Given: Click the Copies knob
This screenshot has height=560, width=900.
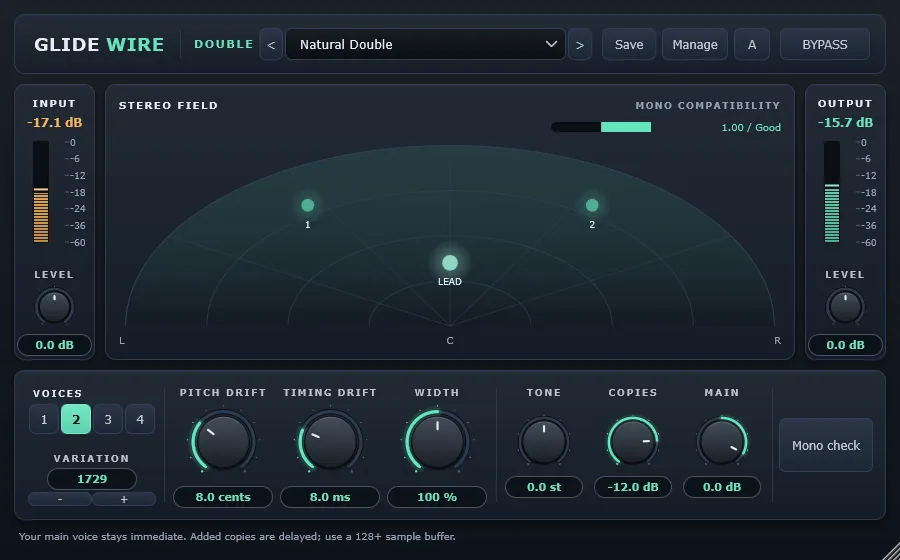Looking at the screenshot, I should (x=633, y=442).
